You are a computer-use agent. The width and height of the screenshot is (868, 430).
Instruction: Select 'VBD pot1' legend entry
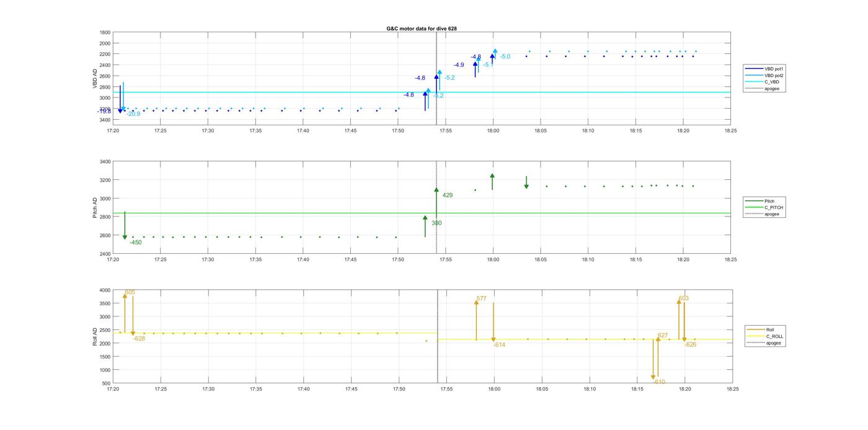click(x=764, y=69)
